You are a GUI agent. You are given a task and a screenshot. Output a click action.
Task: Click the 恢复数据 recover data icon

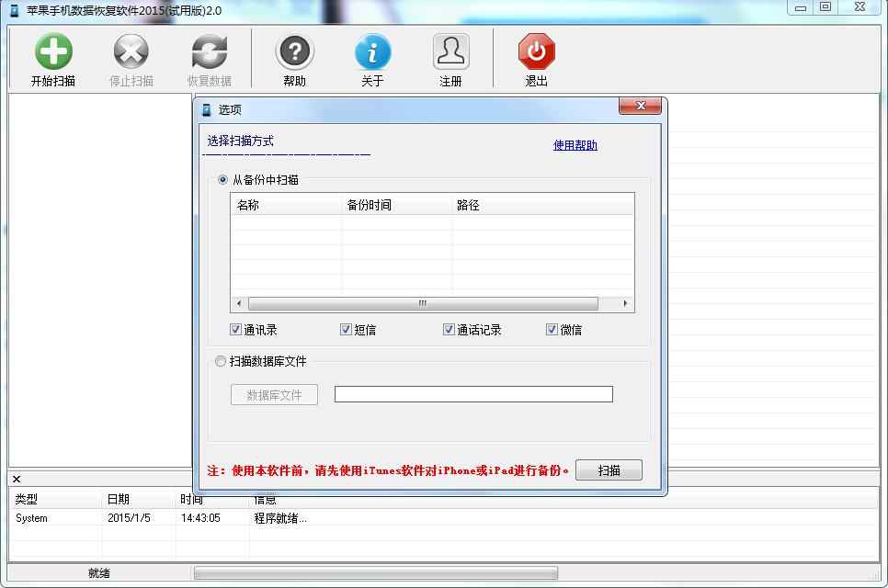click(209, 51)
